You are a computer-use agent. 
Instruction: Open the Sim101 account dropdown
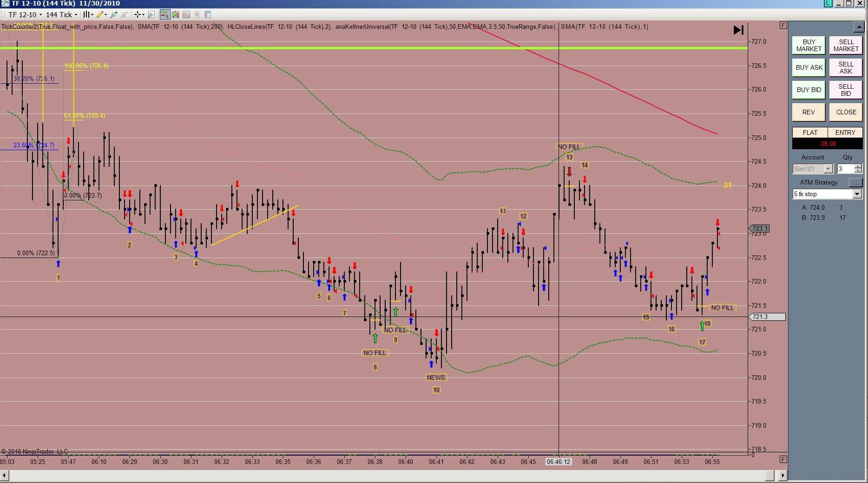click(x=813, y=169)
